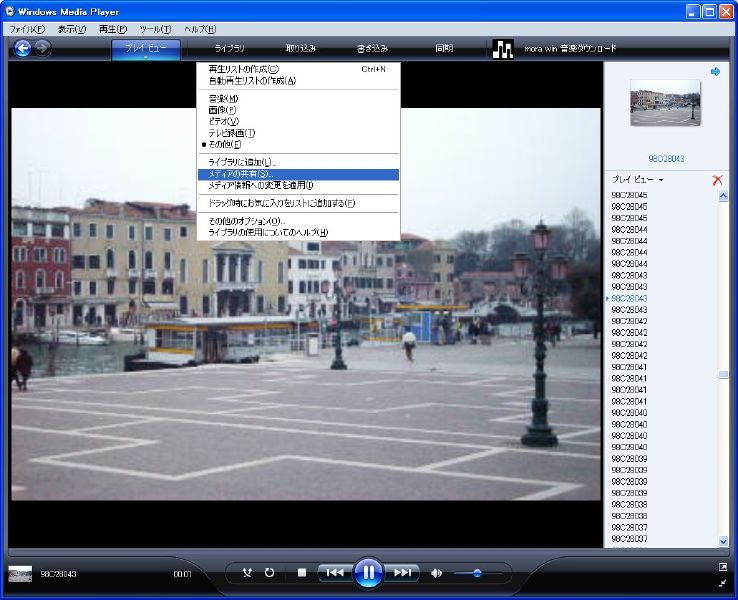
Task: Toggle repeat playback
Action: [269, 573]
